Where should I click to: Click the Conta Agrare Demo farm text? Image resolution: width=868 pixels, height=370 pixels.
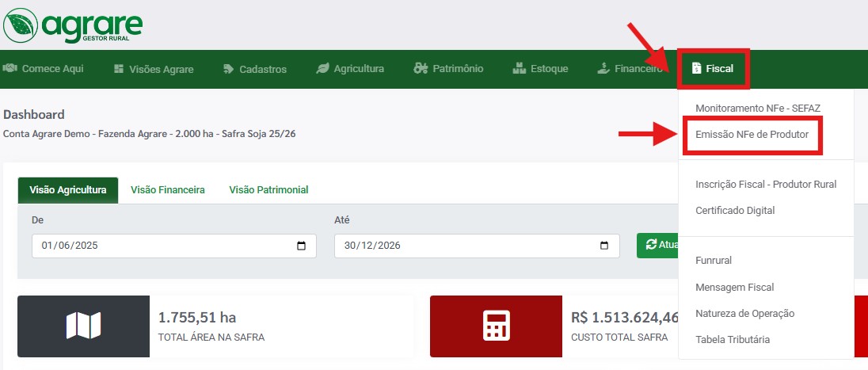[x=149, y=134]
